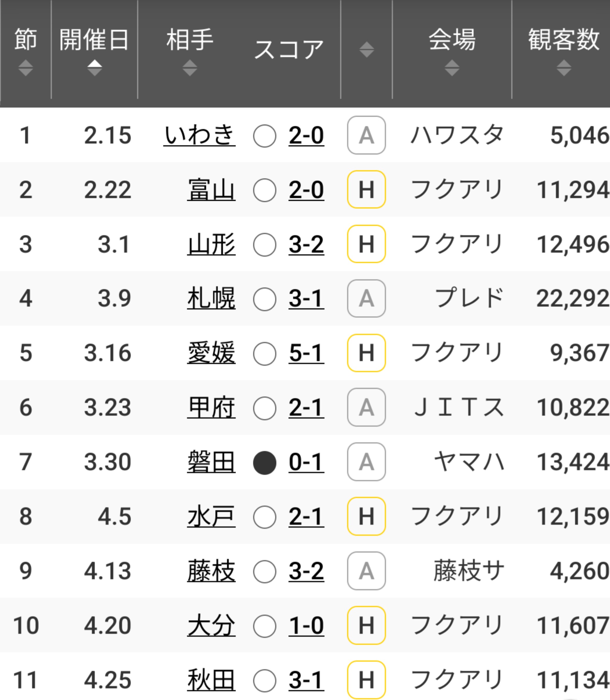
Task: Open opponent link 札幌
Action: [x=211, y=299]
